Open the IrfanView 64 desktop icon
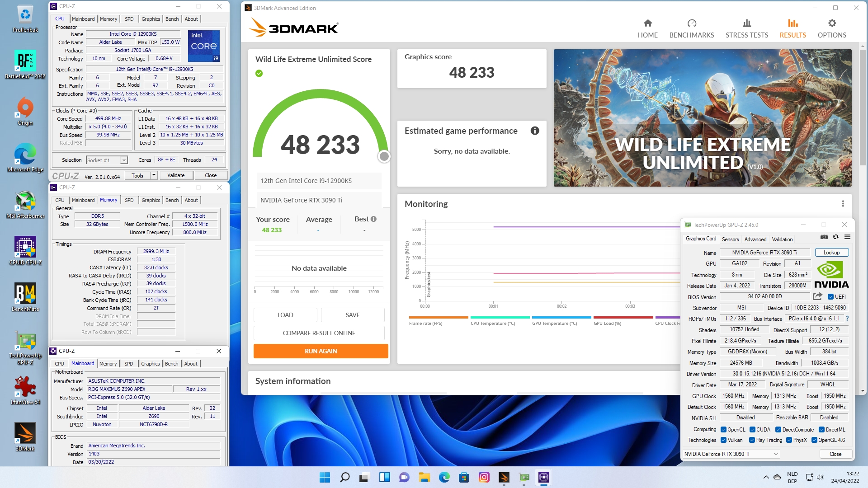Viewport: 868px width, 488px height. tap(25, 390)
